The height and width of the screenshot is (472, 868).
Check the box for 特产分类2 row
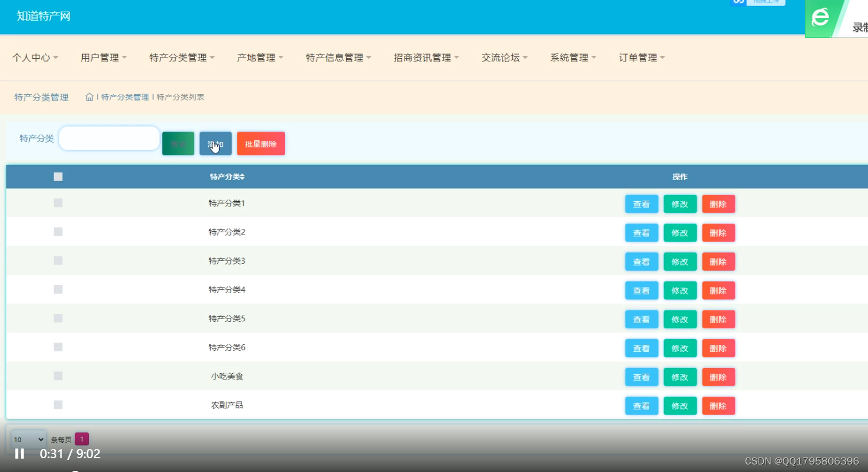click(58, 232)
